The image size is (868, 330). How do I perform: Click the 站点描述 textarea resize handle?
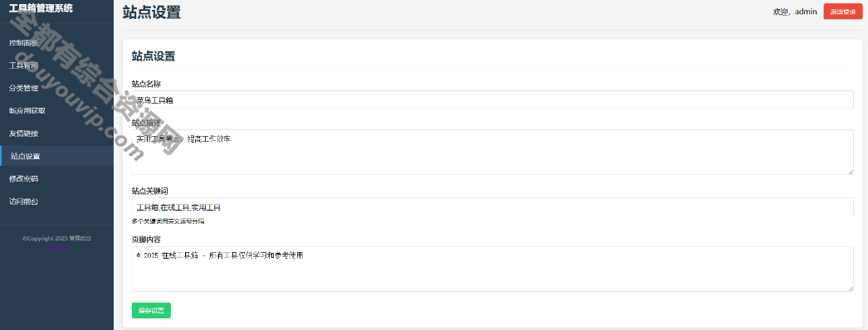coord(851,172)
